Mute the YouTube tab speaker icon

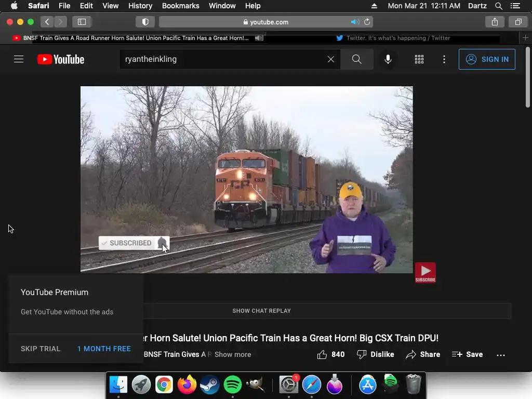click(259, 38)
